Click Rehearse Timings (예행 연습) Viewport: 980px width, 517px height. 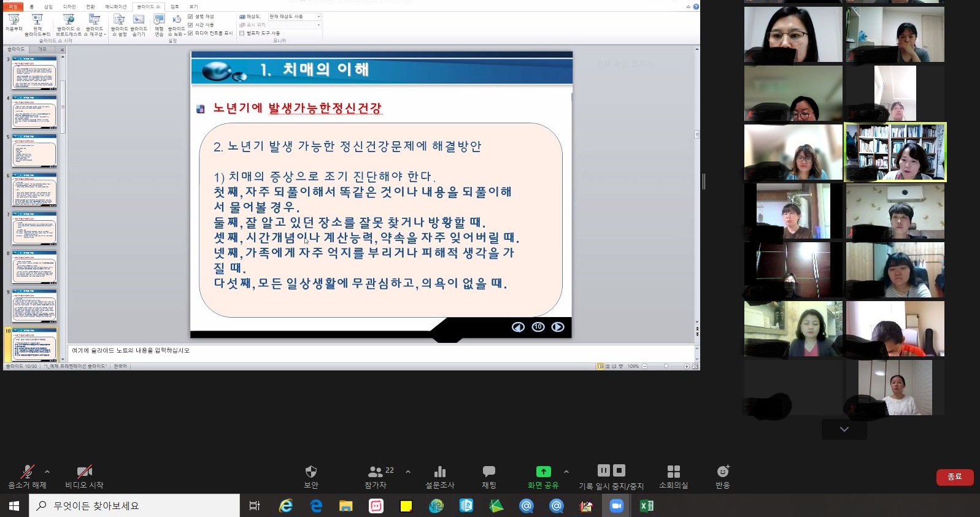(159, 25)
